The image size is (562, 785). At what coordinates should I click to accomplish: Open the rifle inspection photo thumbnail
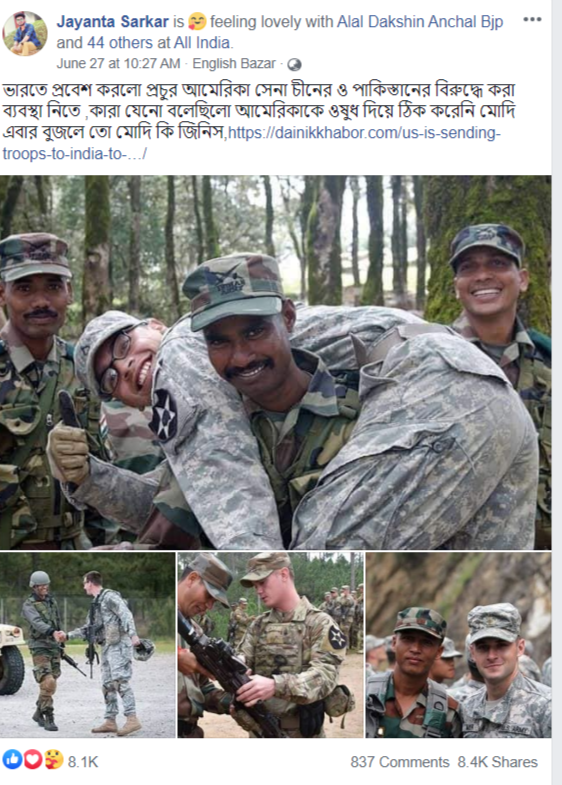(271, 645)
